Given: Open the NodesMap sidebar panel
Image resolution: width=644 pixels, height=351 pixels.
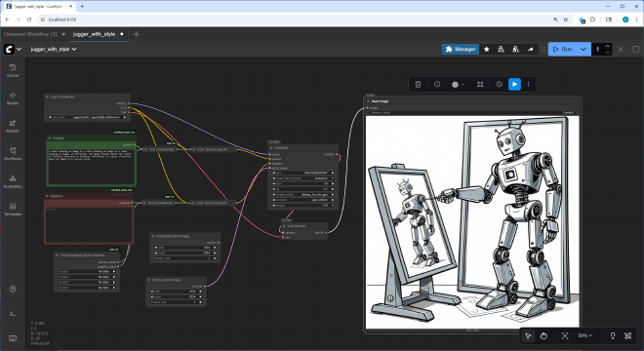Looking at the screenshot, I should [13, 181].
